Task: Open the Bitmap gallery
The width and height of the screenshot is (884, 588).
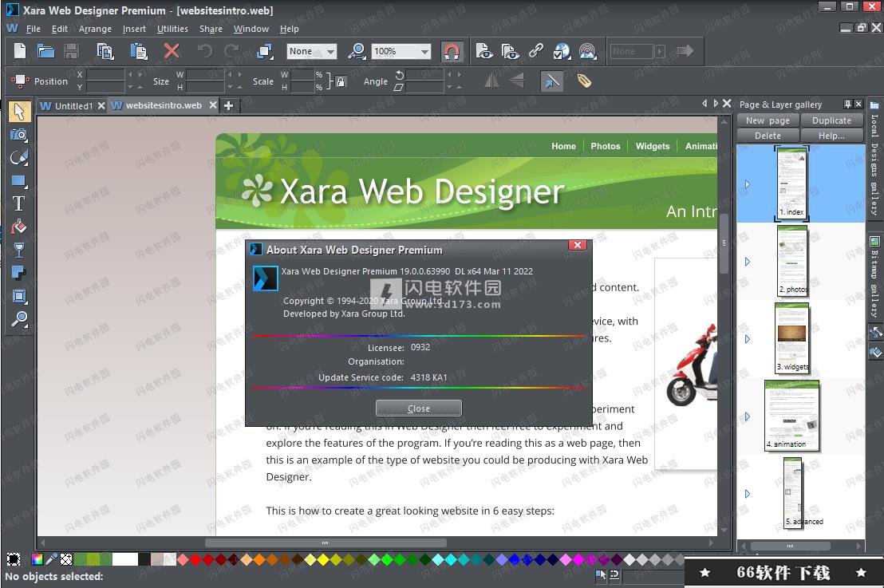Action: (x=874, y=278)
